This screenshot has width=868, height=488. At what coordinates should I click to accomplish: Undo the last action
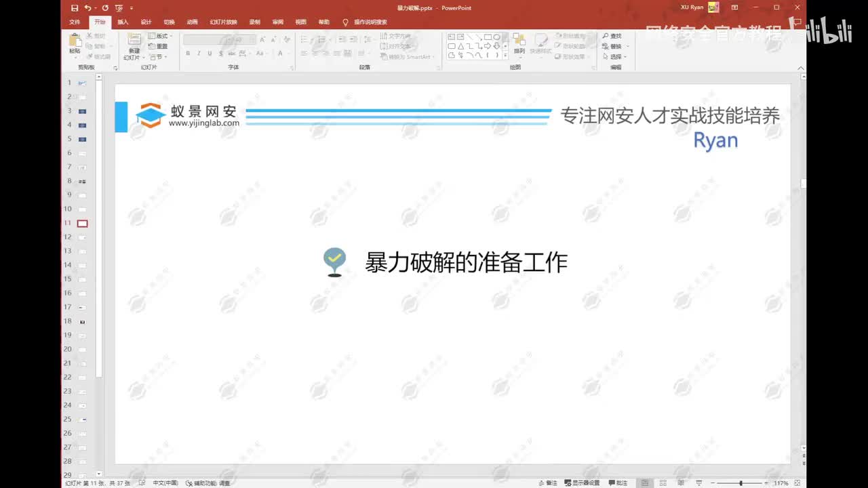pos(87,8)
